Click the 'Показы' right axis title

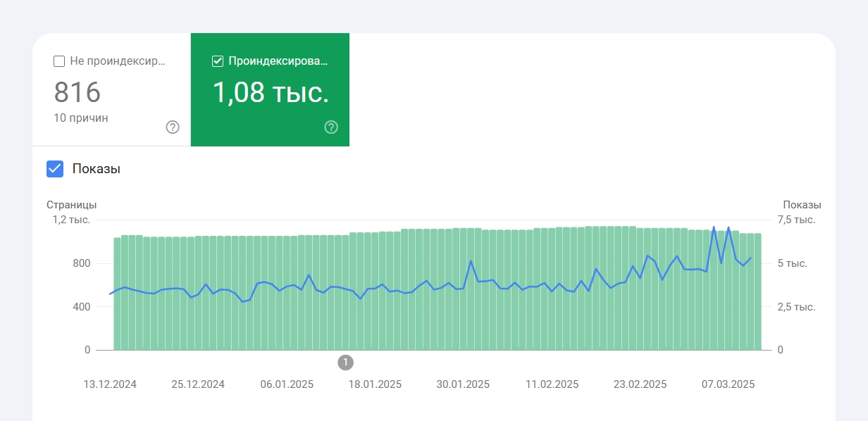[x=802, y=205]
